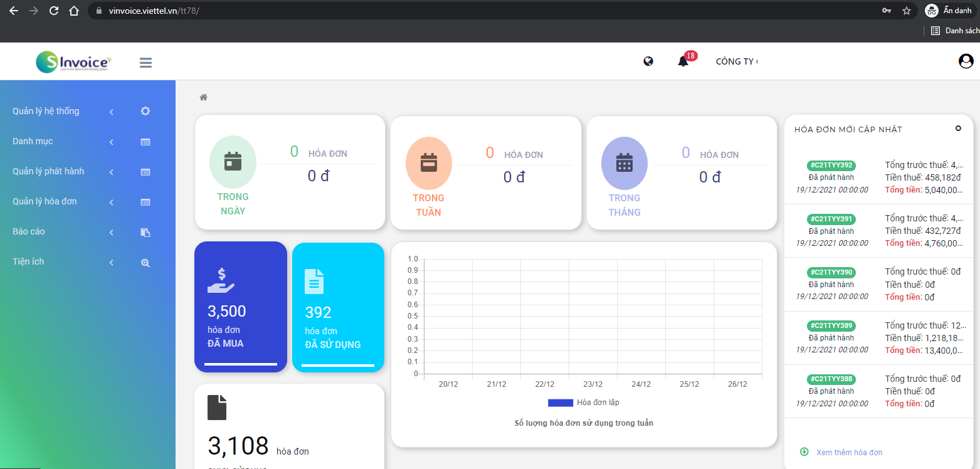Click the globe language icon

pos(648,61)
